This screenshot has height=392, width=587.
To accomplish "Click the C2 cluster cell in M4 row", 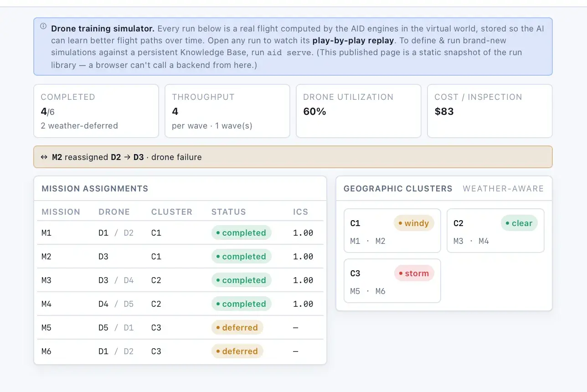I will (x=156, y=304).
